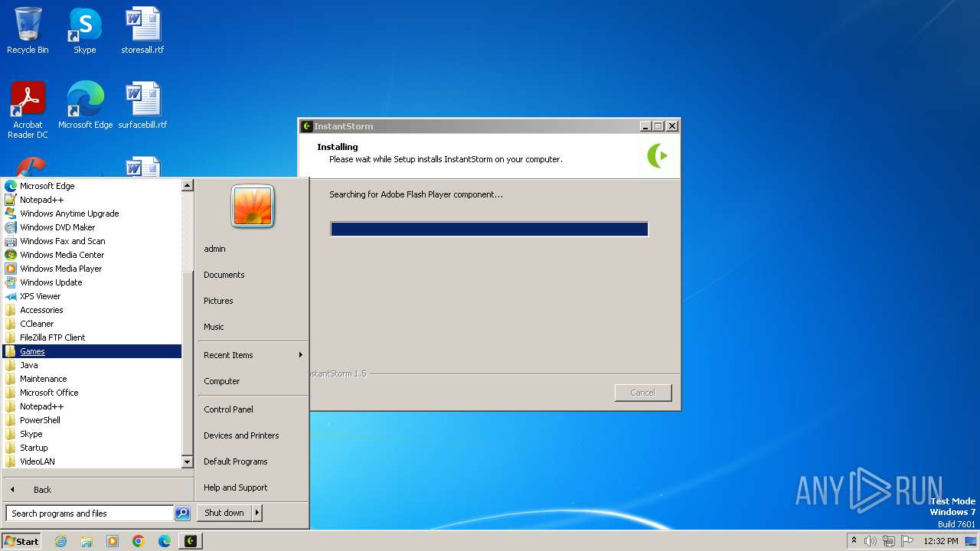Open Microsoft Edge from the taskbar
This screenshot has height=551, width=980.
(x=165, y=541)
